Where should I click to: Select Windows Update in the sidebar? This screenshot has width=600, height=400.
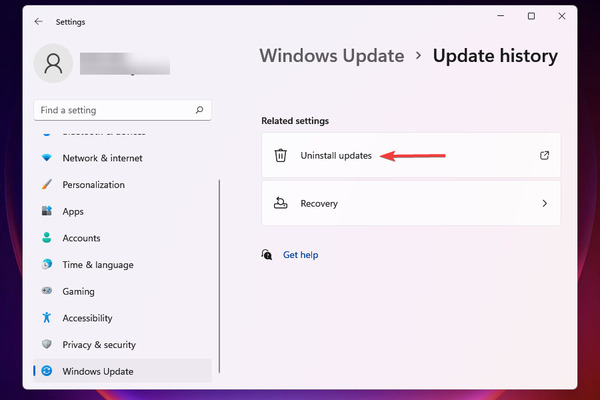coord(122,371)
